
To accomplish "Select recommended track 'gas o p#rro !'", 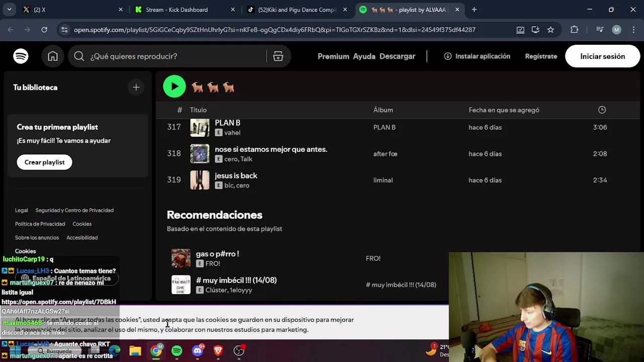I will (217, 254).
